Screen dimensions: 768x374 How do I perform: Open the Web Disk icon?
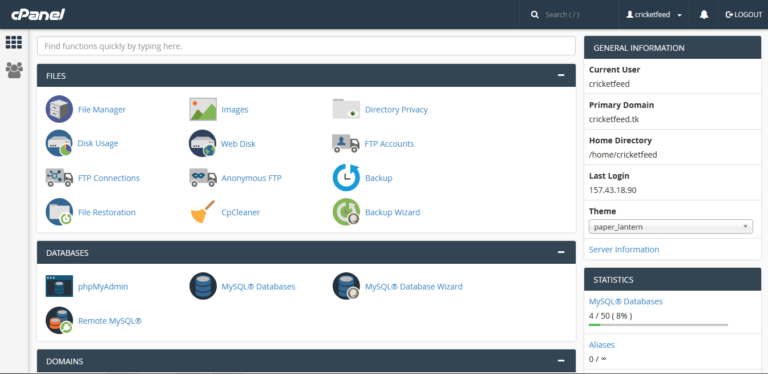pyautogui.click(x=203, y=143)
